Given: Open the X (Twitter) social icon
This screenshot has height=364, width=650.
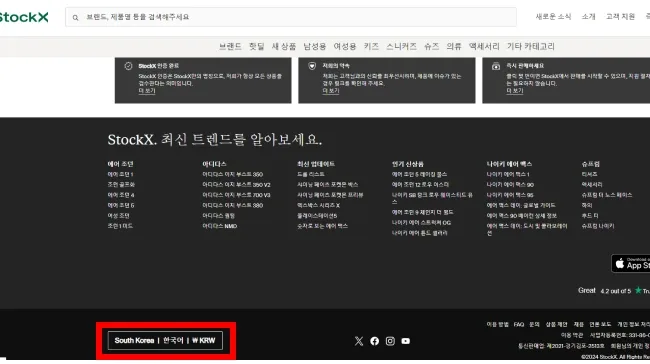Looking at the screenshot, I should [x=359, y=341].
